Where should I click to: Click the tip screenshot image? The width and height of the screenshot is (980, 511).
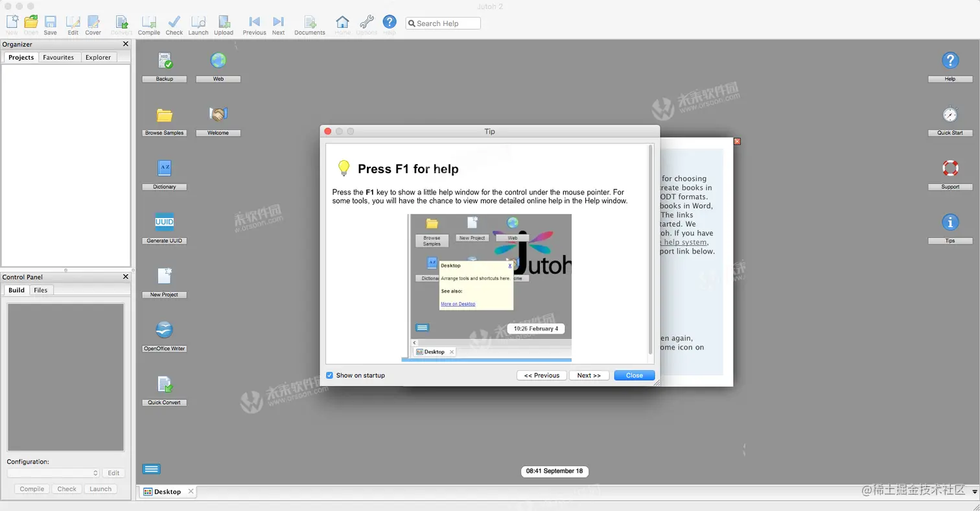click(x=487, y=288)
